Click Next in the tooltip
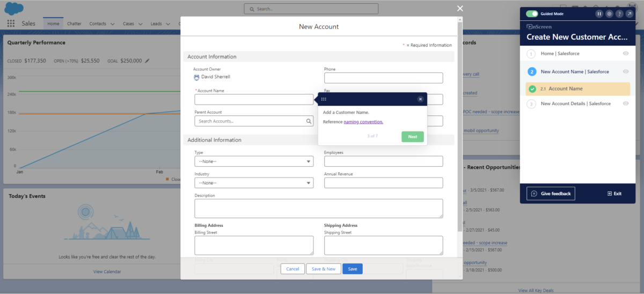 [x=413, y=137]
